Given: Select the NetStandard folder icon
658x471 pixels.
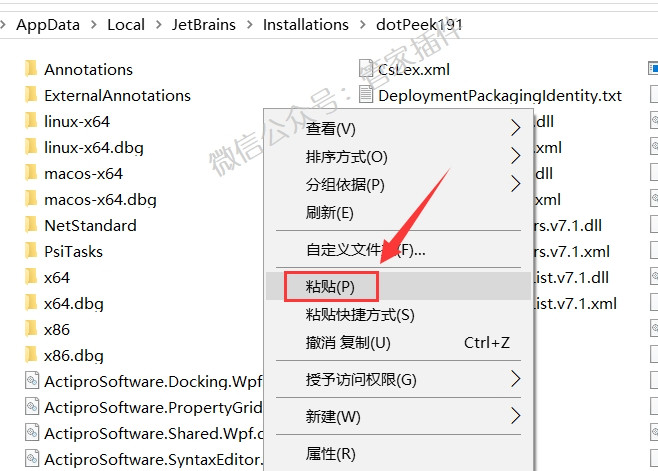Looking at the screenshot, I should point(31,225).
